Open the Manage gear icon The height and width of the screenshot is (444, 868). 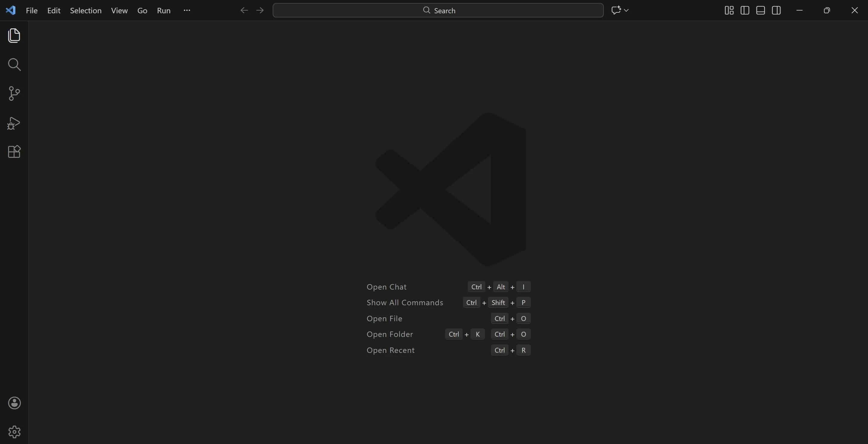14,432
